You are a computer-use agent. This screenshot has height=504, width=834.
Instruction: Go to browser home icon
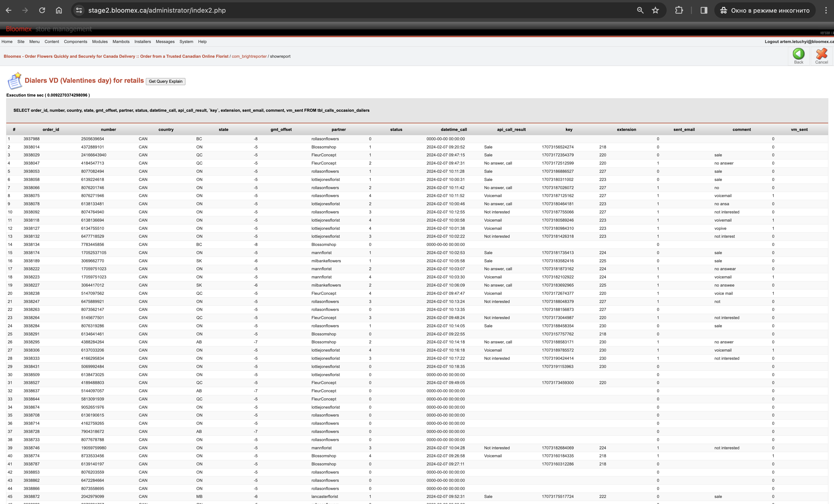tap(59, 11)
